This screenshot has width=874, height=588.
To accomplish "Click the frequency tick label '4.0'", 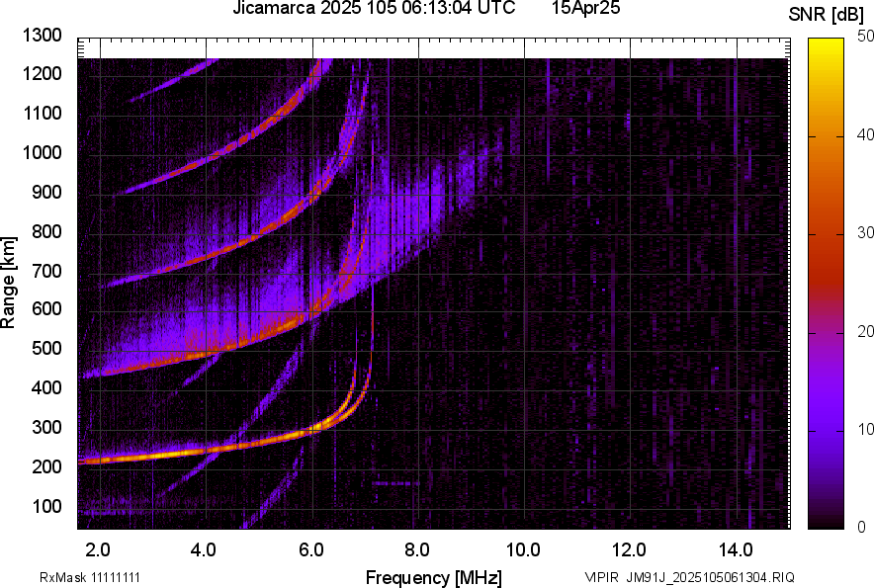I will pos(203,550).
